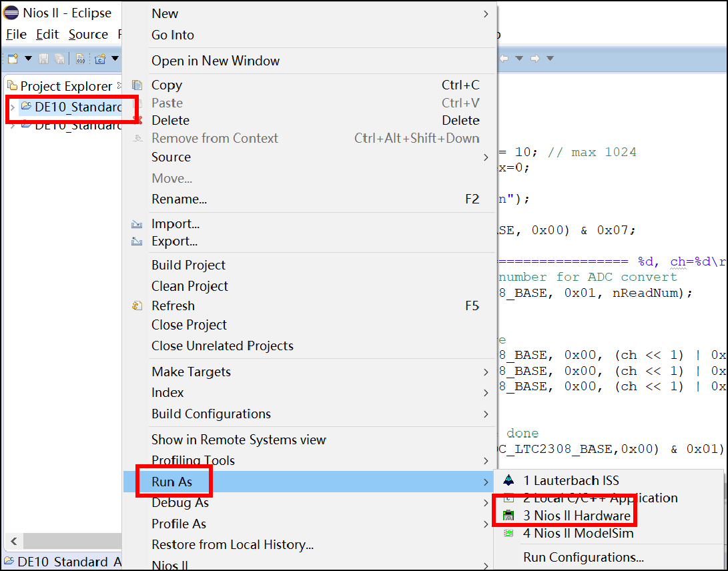
Task: Open the Forward history dropdown arrow
Action: (x=551, y=59)
